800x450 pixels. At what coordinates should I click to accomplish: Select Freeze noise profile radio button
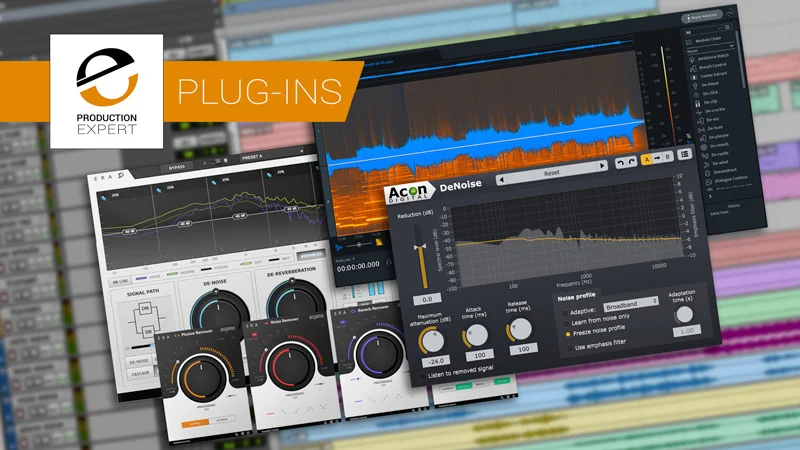[568, 335]
